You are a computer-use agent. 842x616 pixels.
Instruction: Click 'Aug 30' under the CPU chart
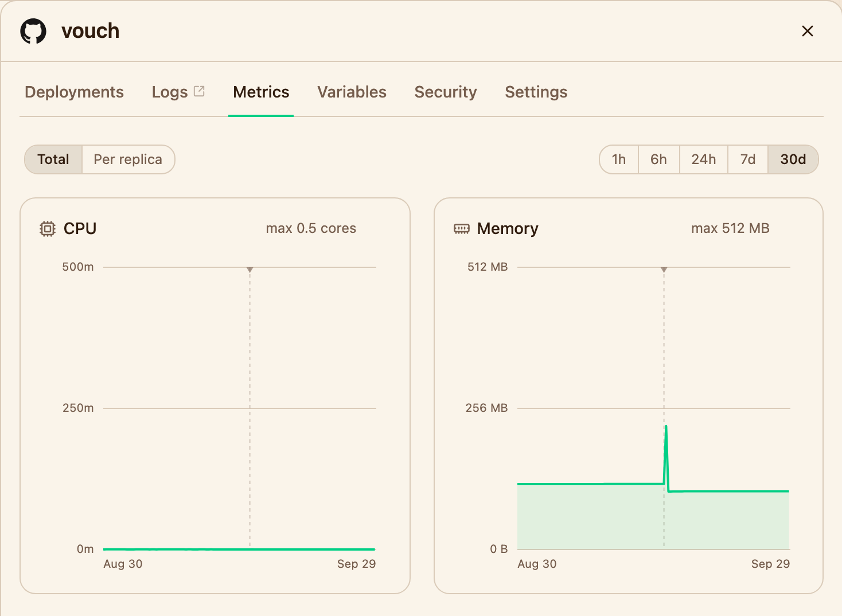(x=123, y=564)
